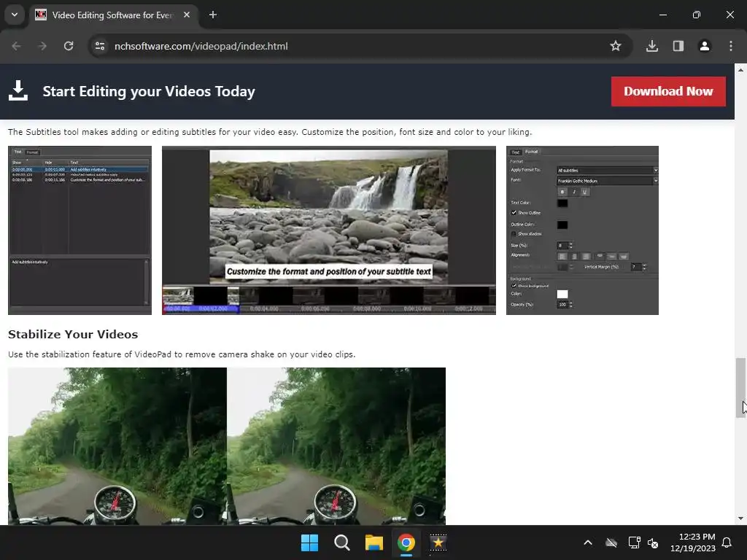The height and width of the screenshot is (560, 747).
Task: Open the subtitle list panel image
Action: (x=80, y=230)
